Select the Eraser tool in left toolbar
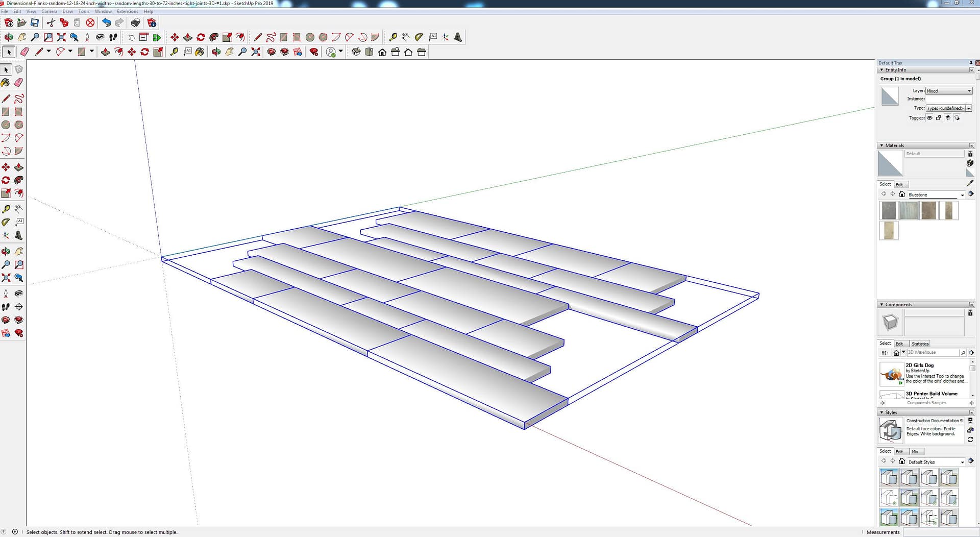 coord(19,83)
